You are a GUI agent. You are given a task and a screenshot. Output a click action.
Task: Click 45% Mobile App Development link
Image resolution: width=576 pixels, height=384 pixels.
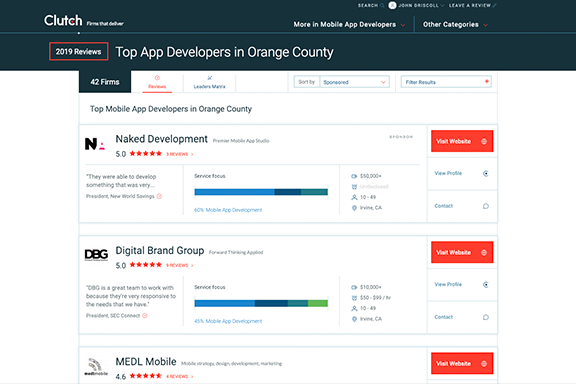pos(228,321)
